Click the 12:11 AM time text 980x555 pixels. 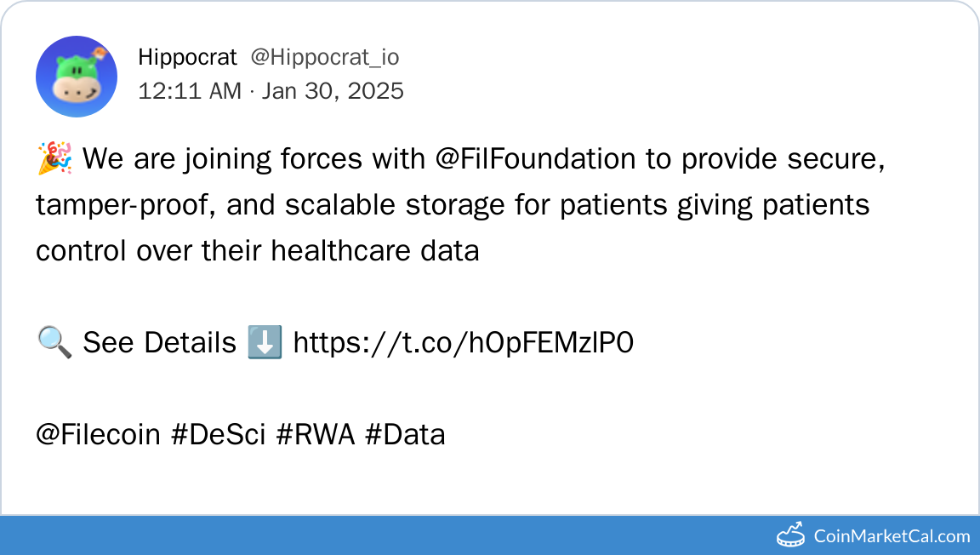click(190, 91)
